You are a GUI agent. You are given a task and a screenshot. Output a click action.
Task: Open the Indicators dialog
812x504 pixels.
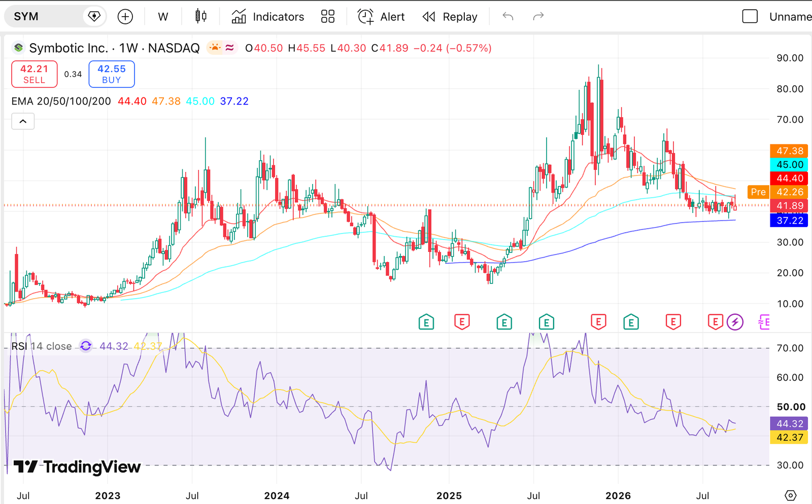click(x=268, y=17)
